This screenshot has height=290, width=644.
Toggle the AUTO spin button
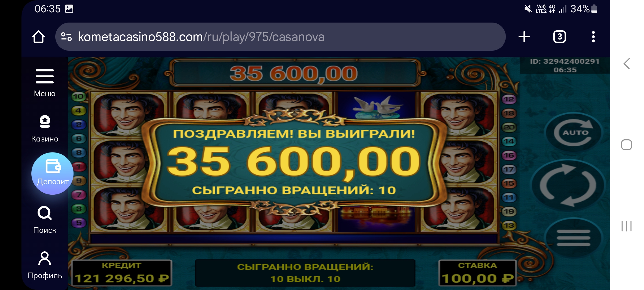[x=574, y=133]
